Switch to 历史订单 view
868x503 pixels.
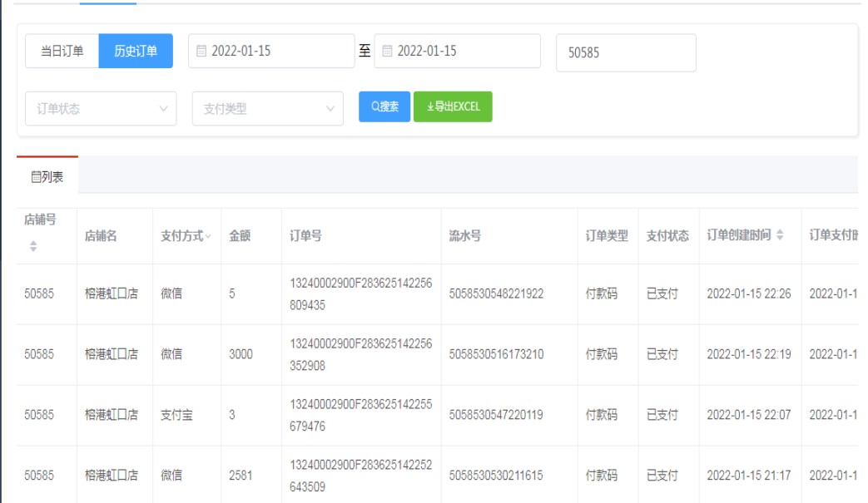(x=136, y=52)
